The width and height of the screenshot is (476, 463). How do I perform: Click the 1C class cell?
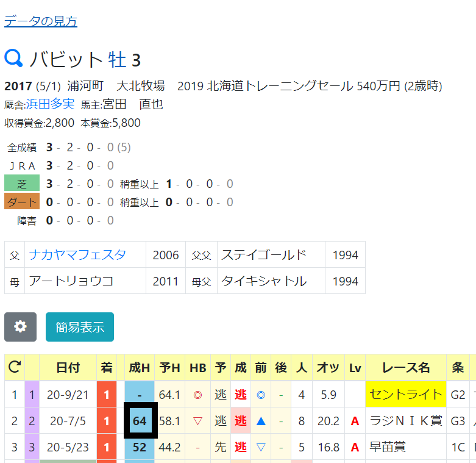[458, 447]
